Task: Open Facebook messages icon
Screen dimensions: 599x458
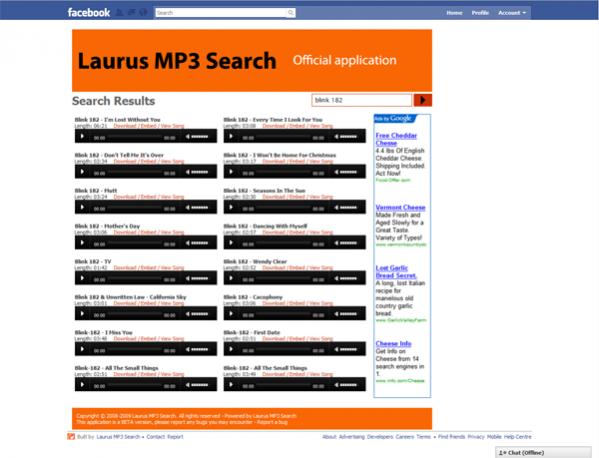Action: pos(131,13)
